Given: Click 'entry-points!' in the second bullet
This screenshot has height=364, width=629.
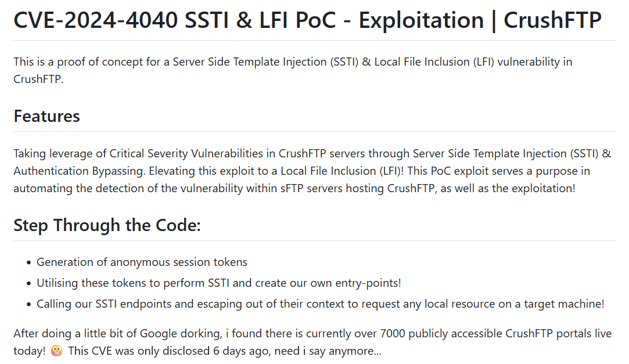Looking at the screenshot, I should (369, 283).
